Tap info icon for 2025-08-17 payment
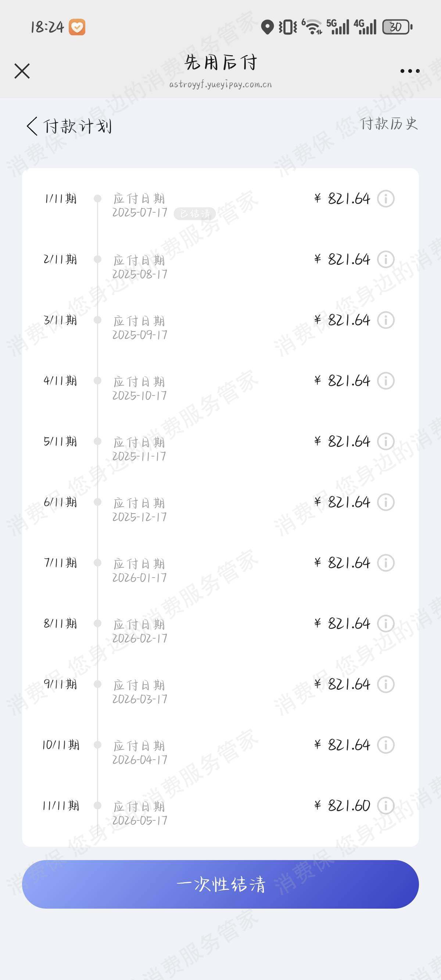Viewport: 441px width, 980px height. click(x=386, y=259)
